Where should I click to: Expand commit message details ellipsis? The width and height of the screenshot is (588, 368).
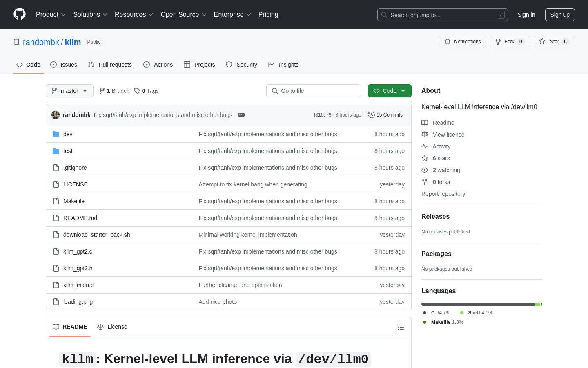point(241,115)
